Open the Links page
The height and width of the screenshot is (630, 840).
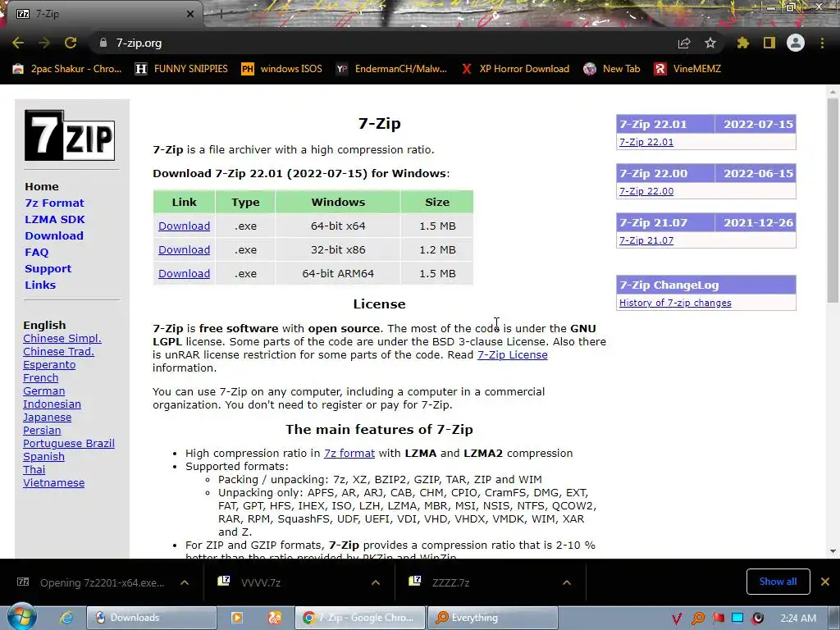click(40, 285)
